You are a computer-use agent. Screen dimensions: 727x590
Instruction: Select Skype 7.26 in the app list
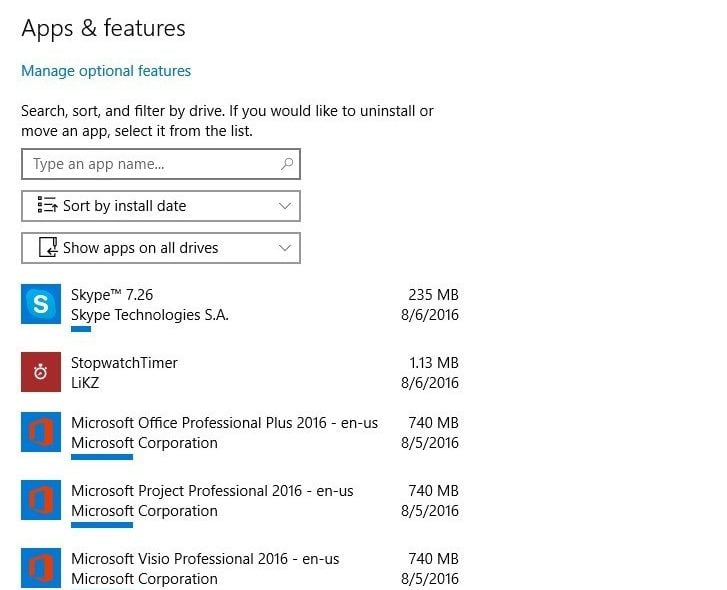pyautogui.click(x=240, y=307)
